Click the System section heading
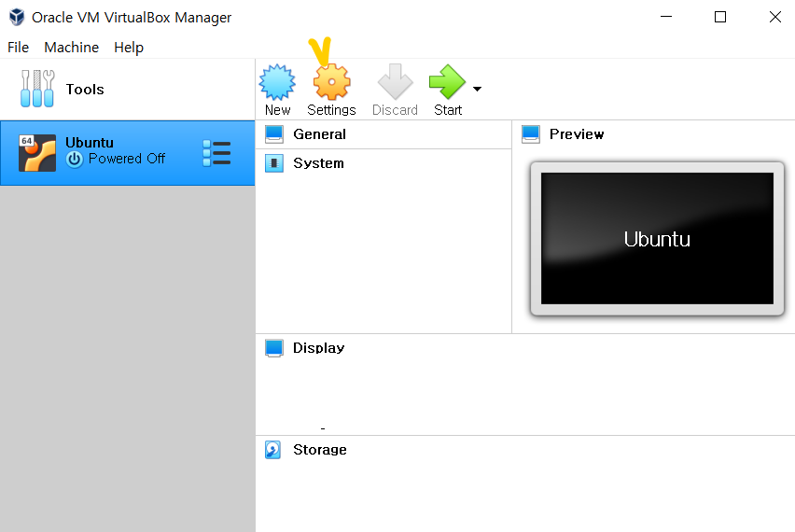Image resolution: width=795 pixels, height=532 pixels. [318, 163]
